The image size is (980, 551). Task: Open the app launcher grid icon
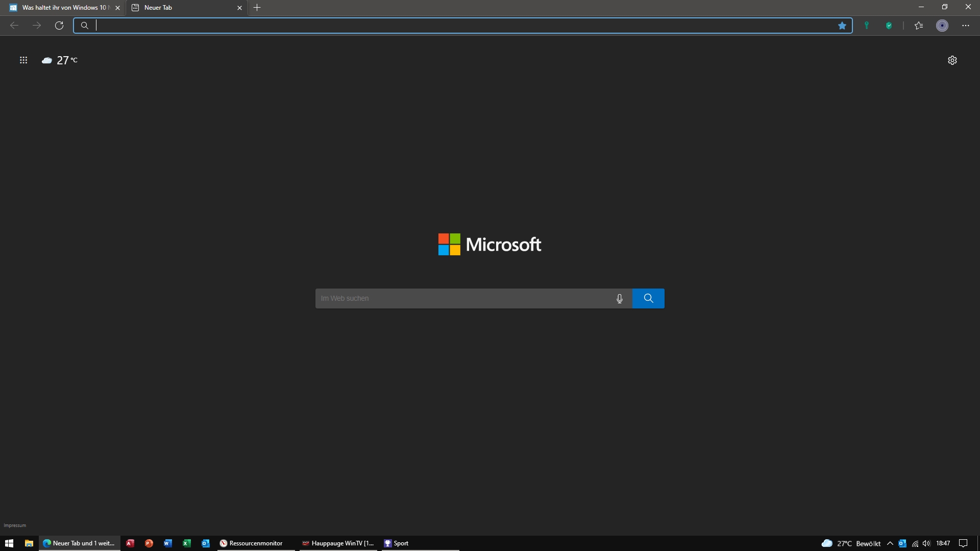pyautogui.click(x=23, y=60)
